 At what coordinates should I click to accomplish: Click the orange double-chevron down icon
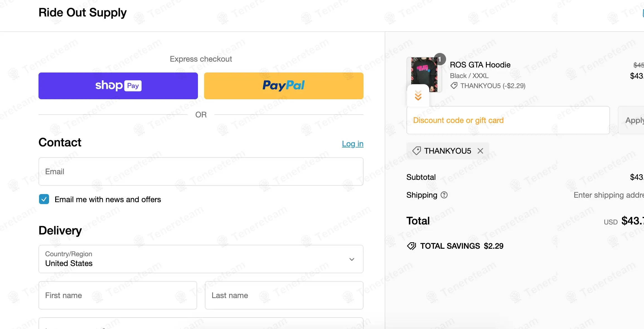418,96
